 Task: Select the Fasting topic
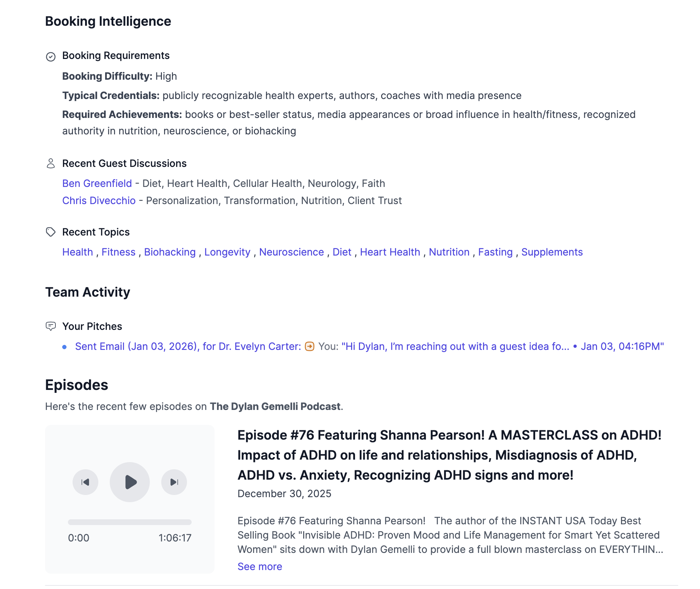click(x=496, y=252)
